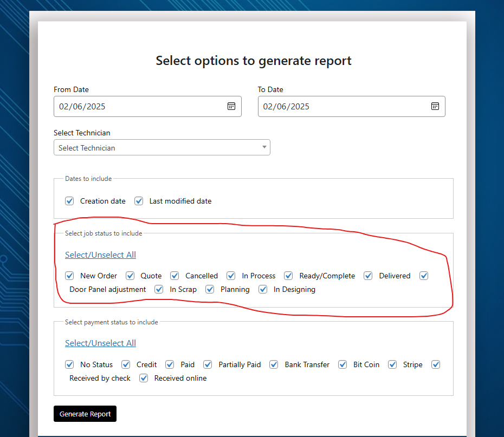This screenshot has width=504, height=437.
Task: Toggle the New Order checkbox
Action: point(69,276)
